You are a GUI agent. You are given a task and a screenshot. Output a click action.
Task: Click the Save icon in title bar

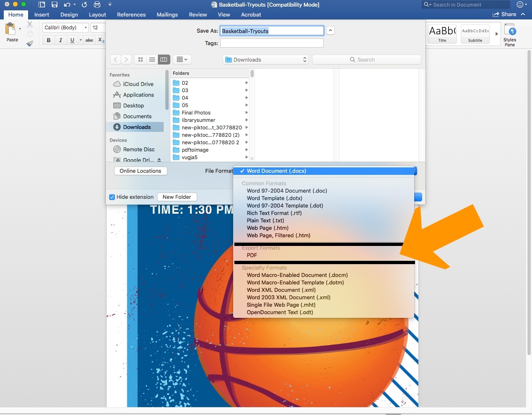[x=54, y=5]
